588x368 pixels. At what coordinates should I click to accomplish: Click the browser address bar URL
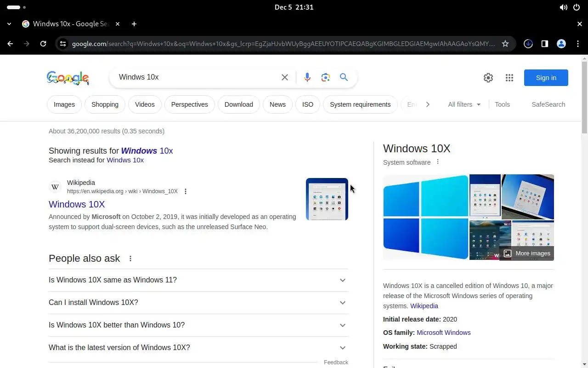pyautogui.click(x=283, y=44)
